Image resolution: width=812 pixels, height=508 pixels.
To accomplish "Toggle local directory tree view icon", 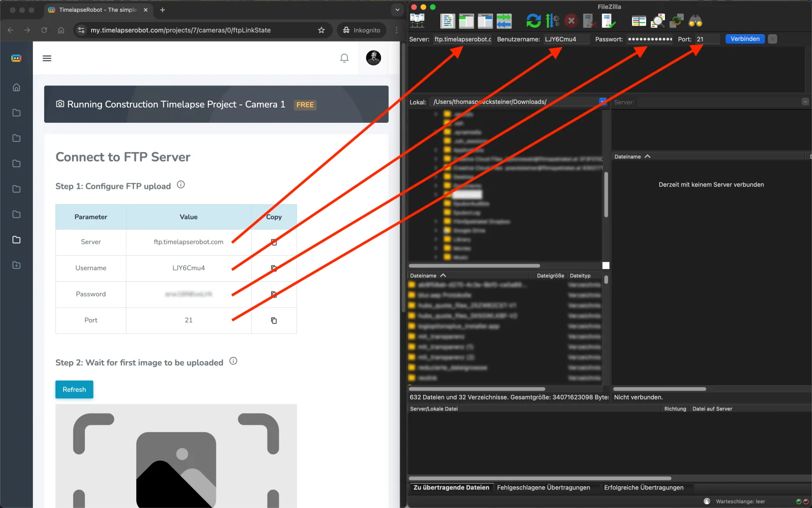I will pos(466,21).
